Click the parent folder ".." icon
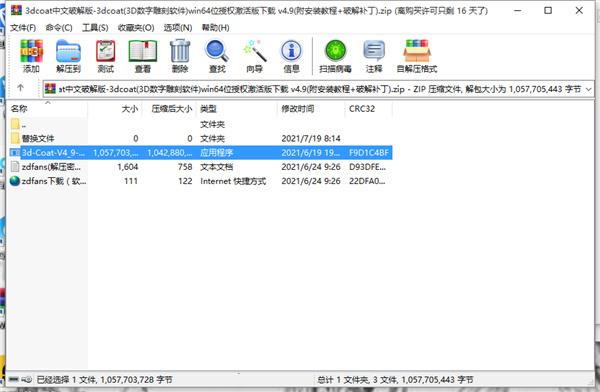The width and height of the screenshot is (600, 392). coord(15,124)
